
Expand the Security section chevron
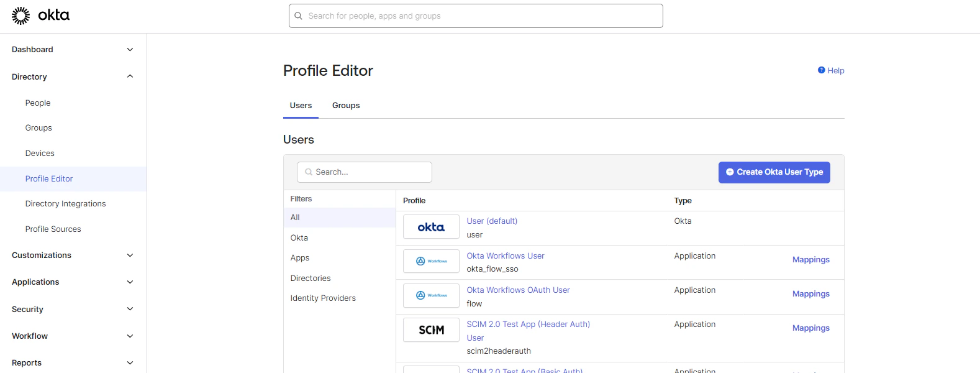130,309
